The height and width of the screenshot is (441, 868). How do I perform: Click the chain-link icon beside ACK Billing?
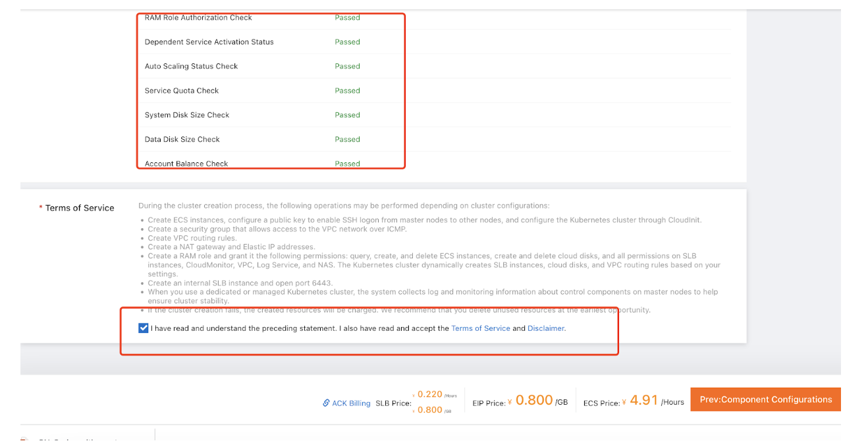(326, 403)
